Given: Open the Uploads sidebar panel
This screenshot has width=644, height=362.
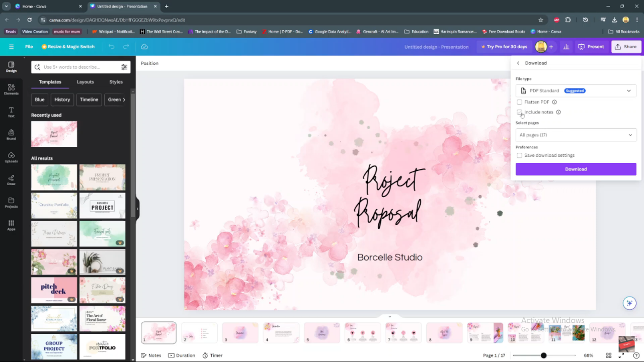Looking at the screenshot, I should pos(11,157).
